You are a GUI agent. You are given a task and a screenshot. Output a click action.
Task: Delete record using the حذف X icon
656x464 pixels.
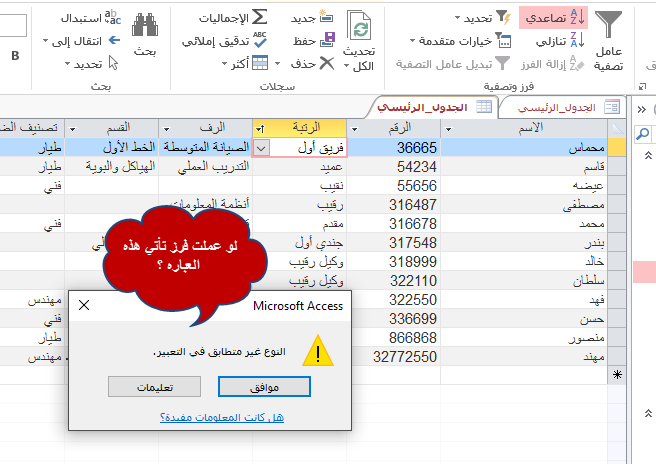(327, 64)
